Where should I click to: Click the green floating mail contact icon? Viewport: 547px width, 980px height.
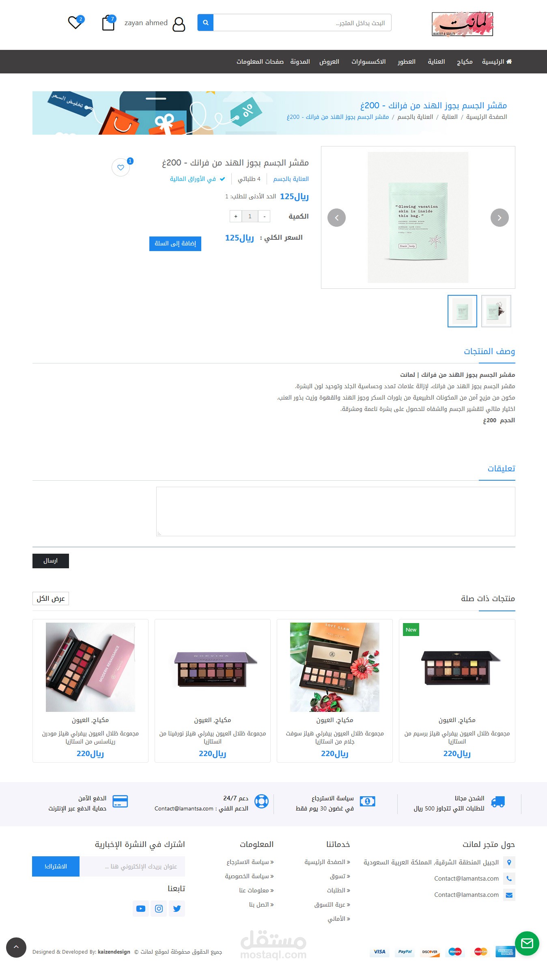tap(527, 943)
